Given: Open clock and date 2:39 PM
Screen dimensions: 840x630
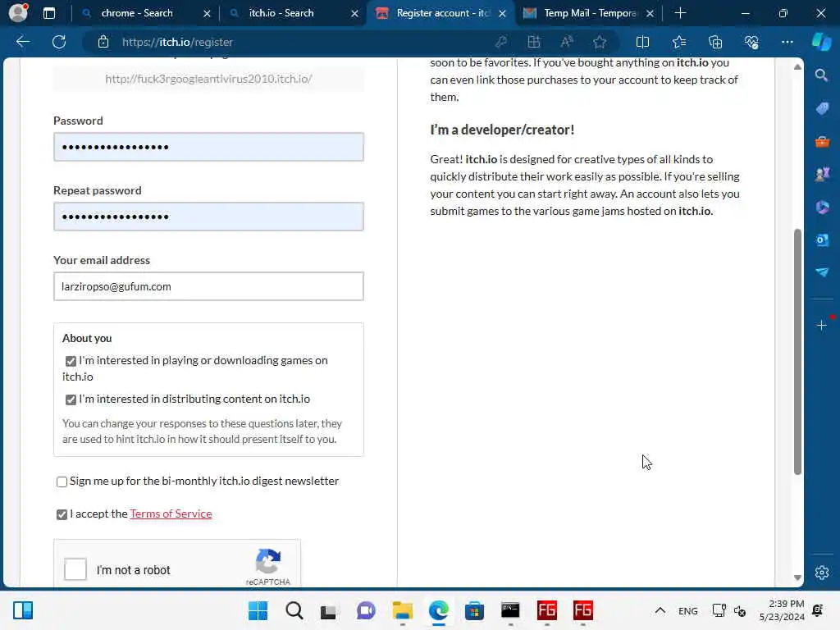Looking at the screenshot, I should pyautogui.click(x=782, y=610).
